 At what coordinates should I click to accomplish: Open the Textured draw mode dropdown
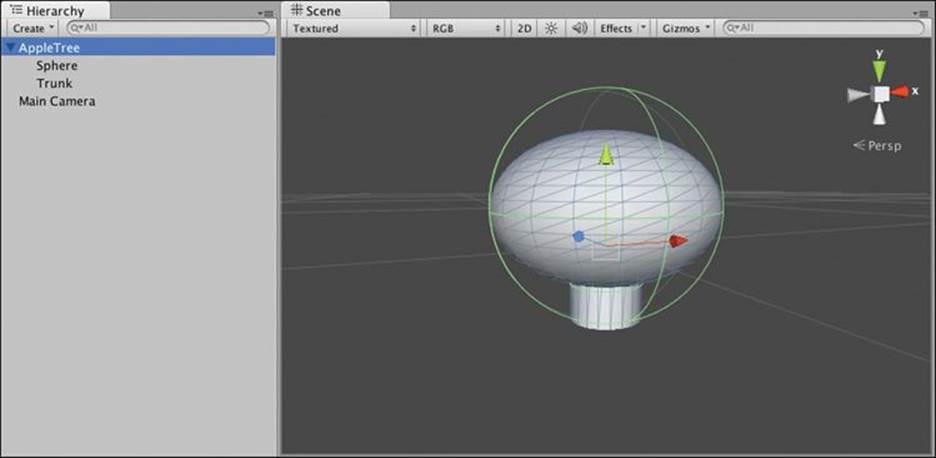point(355,28)
